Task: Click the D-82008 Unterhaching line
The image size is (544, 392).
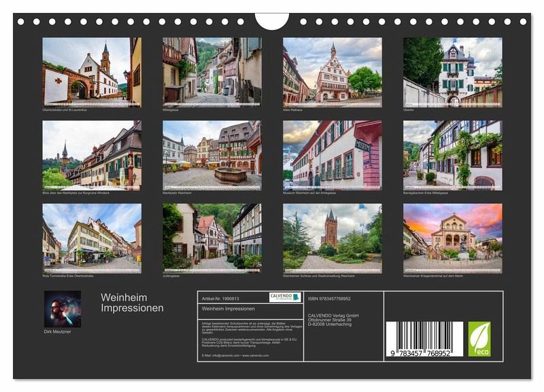Action: (330, 324)
